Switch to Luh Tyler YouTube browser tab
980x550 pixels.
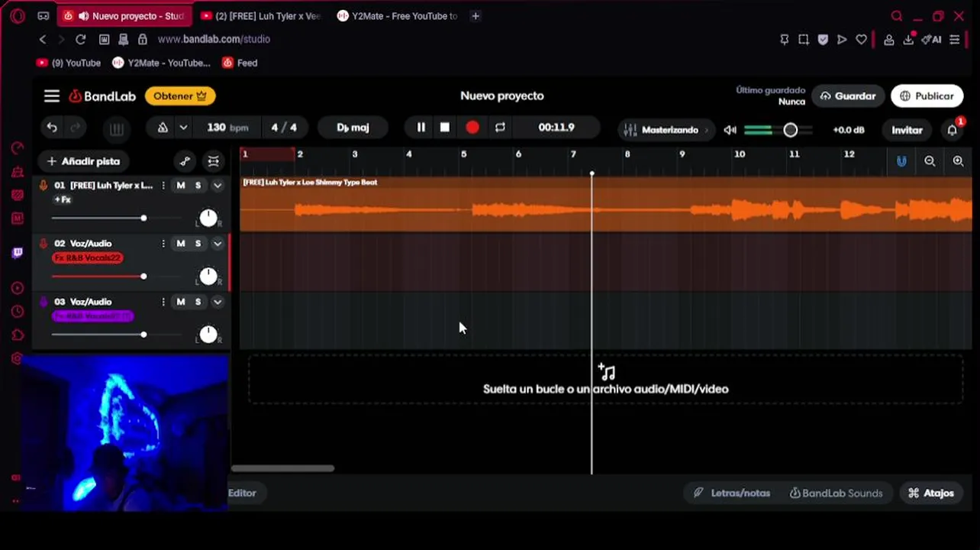point(260,16)
